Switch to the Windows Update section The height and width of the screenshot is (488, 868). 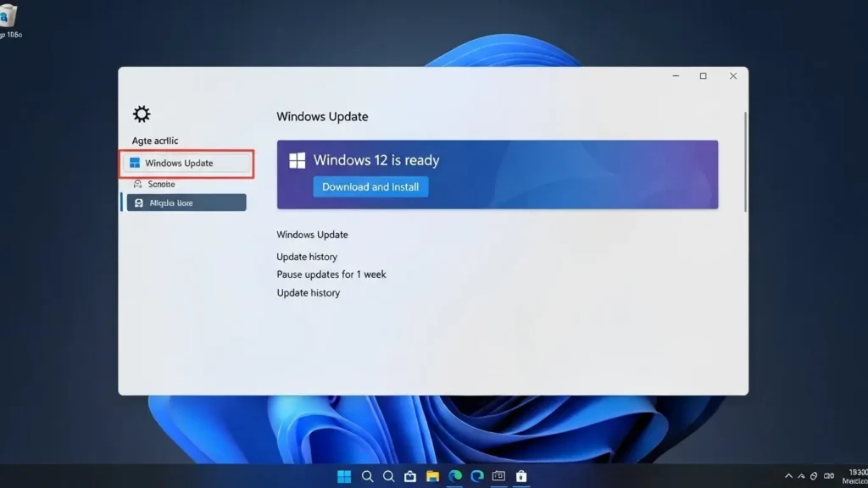pos(186,163)
